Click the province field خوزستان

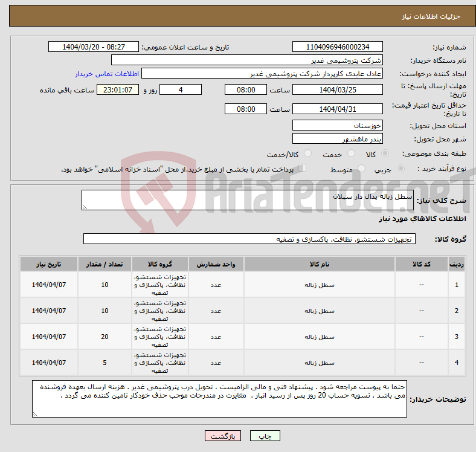tap(338, 125)
